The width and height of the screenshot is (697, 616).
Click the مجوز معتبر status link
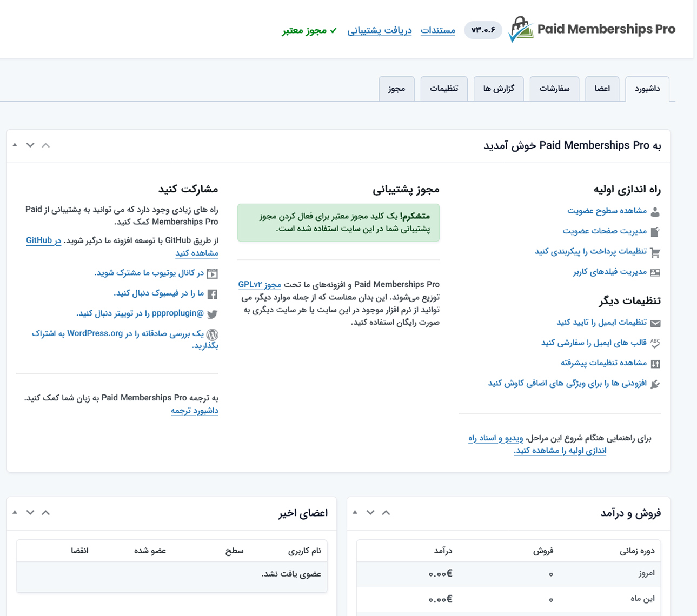click(309, 30)
